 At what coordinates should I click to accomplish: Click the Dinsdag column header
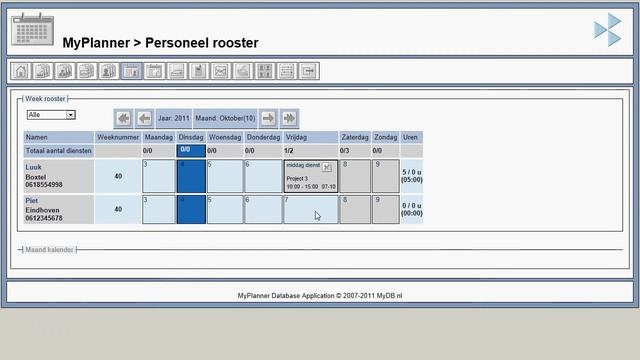[x=191, y=137]
